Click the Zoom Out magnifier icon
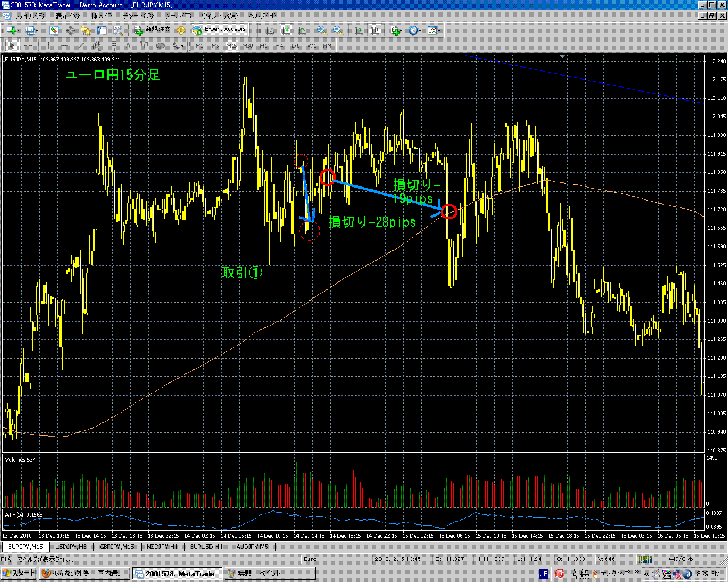 pyautogui.click(x=338, y=30)
